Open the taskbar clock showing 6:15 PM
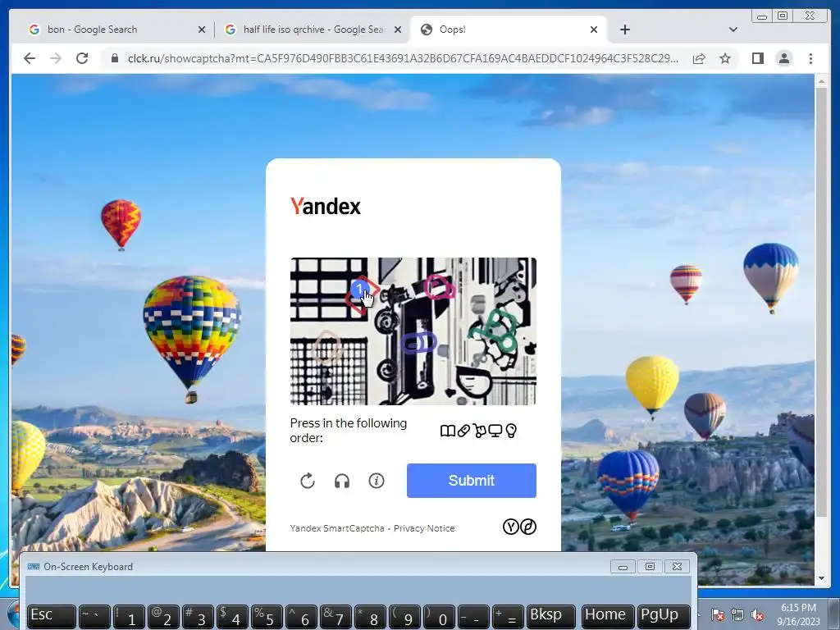The width and height of the screenshot is (840, 630). pos(798,614)
